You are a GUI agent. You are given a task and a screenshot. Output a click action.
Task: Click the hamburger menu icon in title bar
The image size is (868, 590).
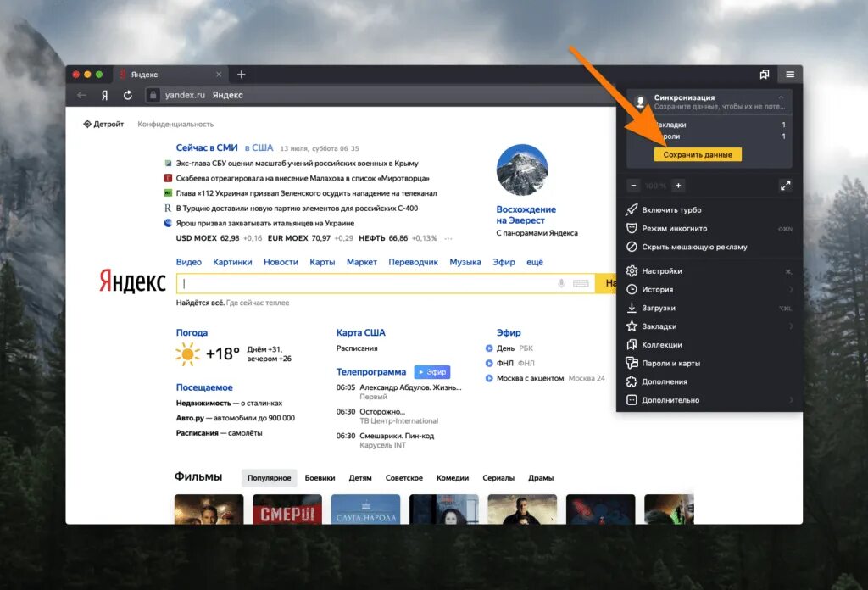pos(790,74)
